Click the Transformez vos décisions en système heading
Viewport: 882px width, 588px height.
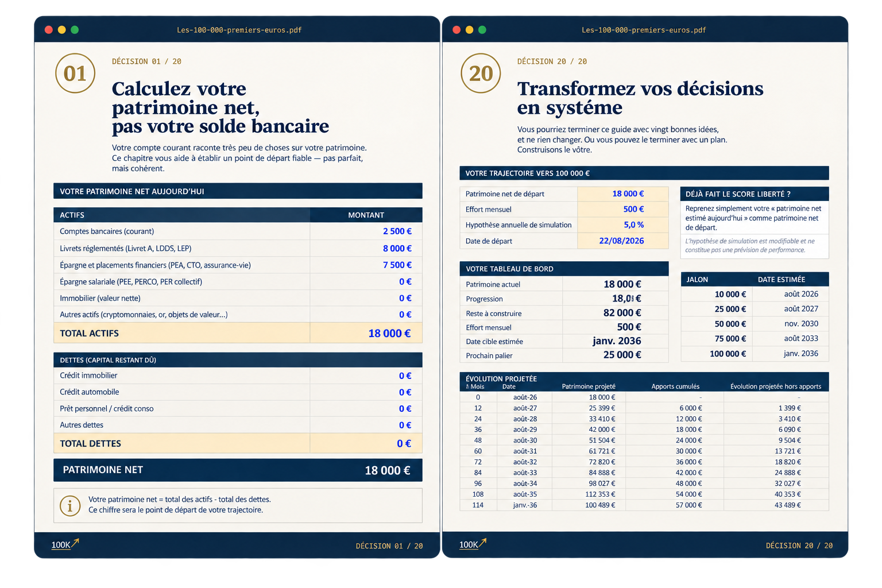640,98
